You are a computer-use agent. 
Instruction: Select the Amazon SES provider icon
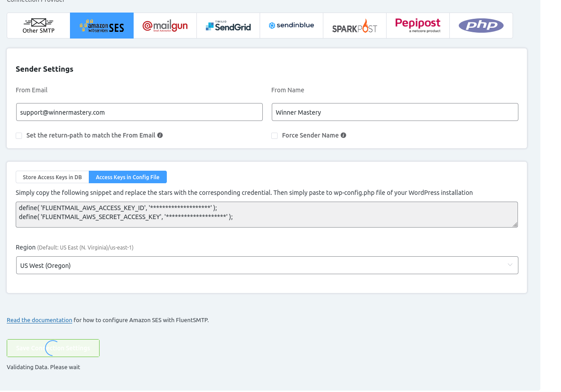tap(101, 26)
